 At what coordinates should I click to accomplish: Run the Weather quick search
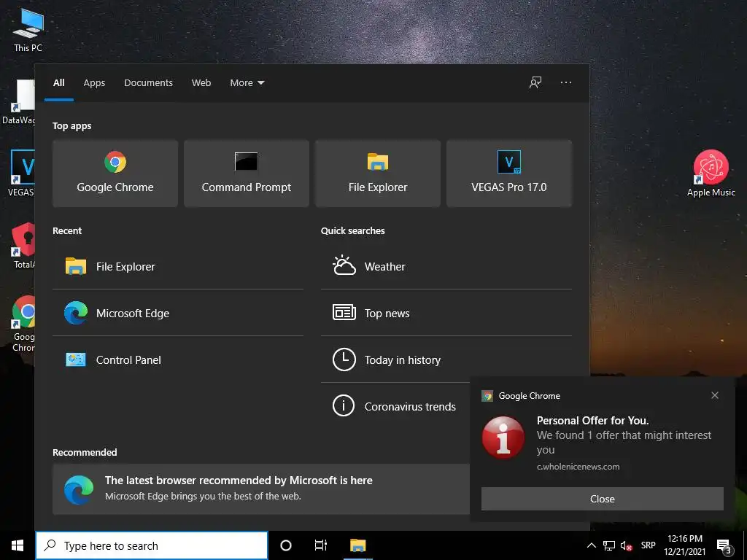tap(446, 266)
